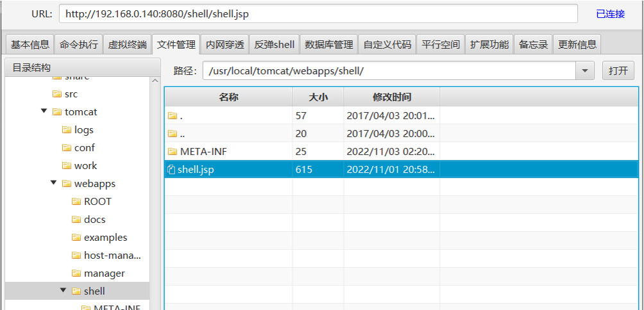Select the shell.jsp file name
The width and height of the screenshot is (644, 310).
(196, 169)
